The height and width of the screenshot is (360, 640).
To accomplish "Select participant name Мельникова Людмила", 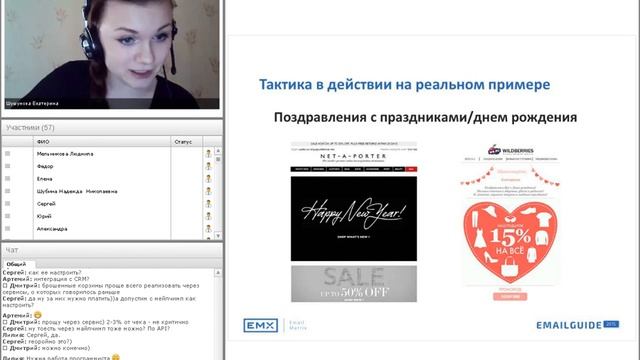I will point(65,154).
